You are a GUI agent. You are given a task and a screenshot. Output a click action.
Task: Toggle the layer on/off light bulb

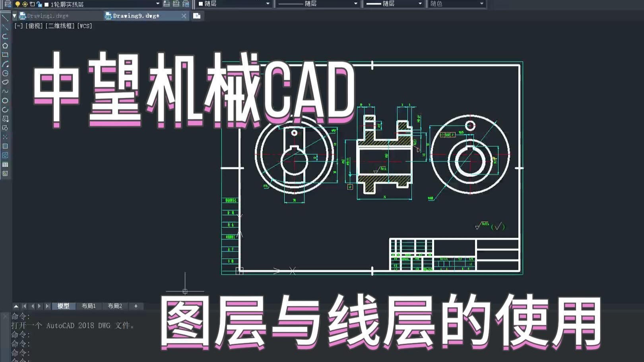(x=17, y=4)
